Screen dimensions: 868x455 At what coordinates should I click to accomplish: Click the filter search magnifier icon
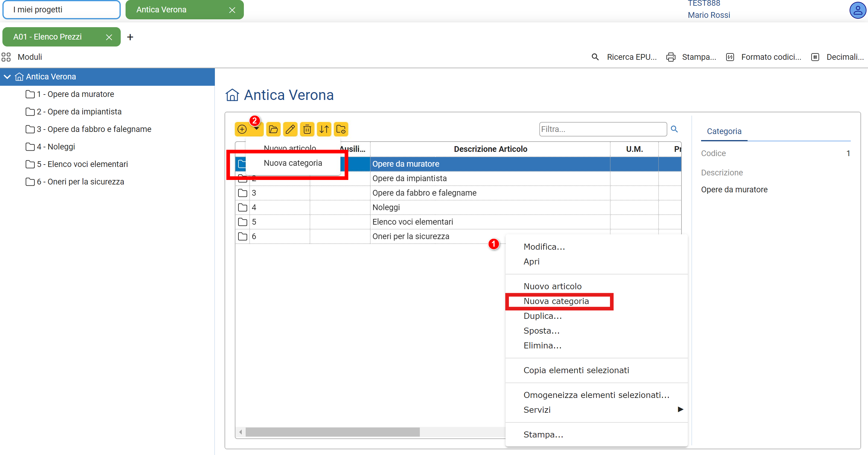pos(674,129)
